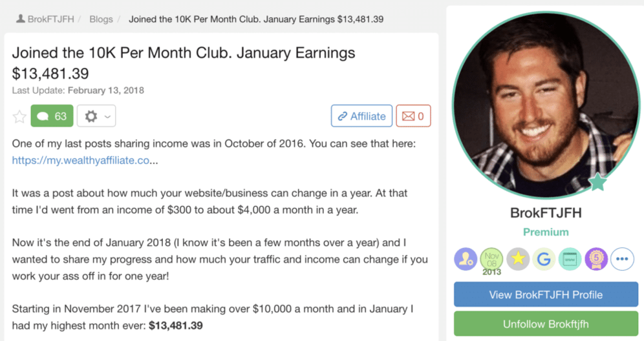Viewport: 644px width, 341px height.
Task: Click the BrokFTJFH profile photo
Action: 546,100
